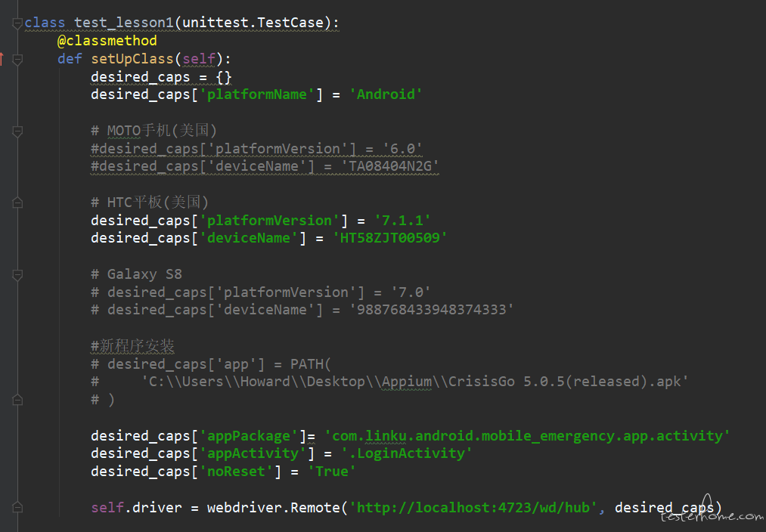Click fold end marker beside '# )' line

[17, 400]
